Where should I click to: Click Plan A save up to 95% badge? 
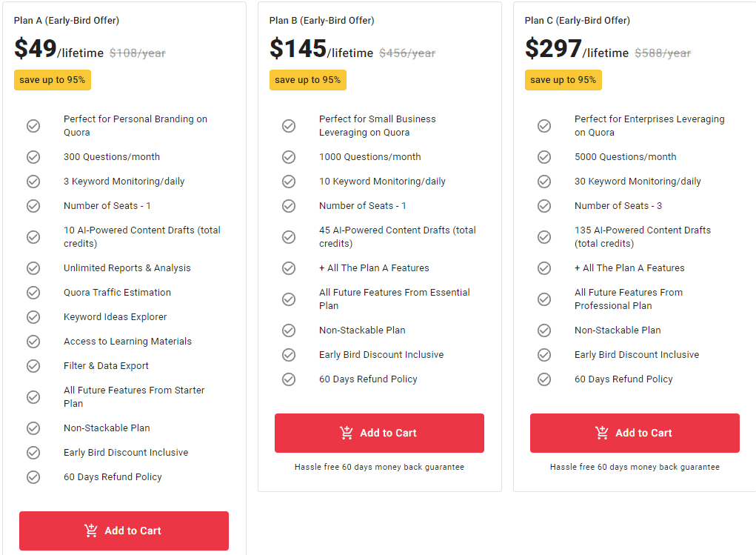click(53, 80)
